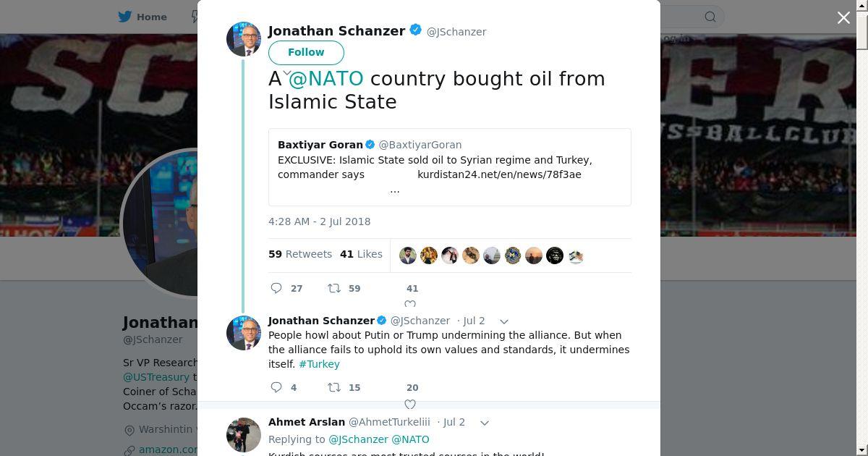Open the #Turkey hashtag link
Screen dimensions: 868x456
pyautogui.click(x=319, y=364)
